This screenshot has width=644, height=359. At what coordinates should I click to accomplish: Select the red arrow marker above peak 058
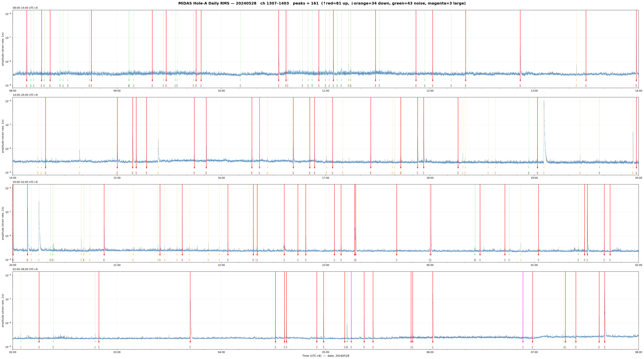(194, 167)
